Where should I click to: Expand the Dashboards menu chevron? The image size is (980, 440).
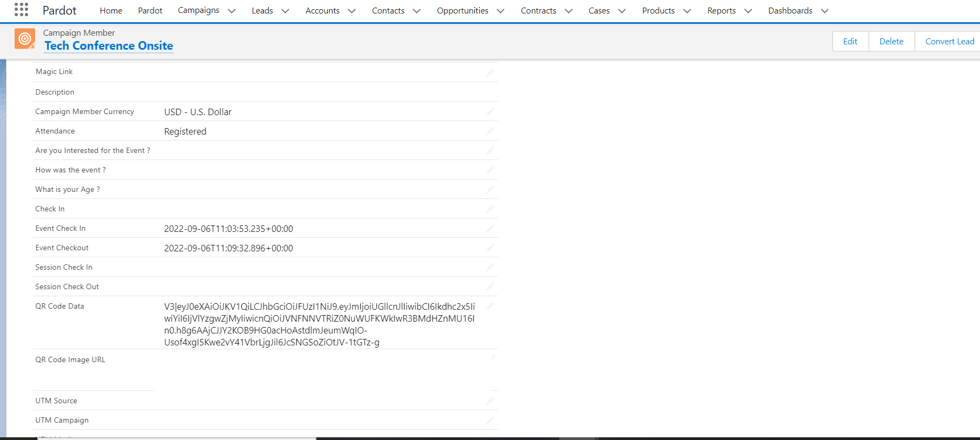coord(824,11)
